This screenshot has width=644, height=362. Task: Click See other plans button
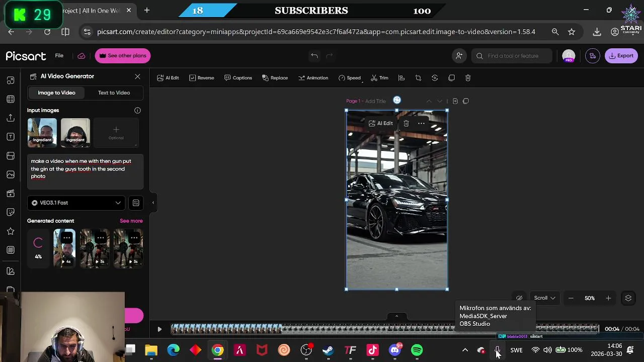[x=123, y=56]
